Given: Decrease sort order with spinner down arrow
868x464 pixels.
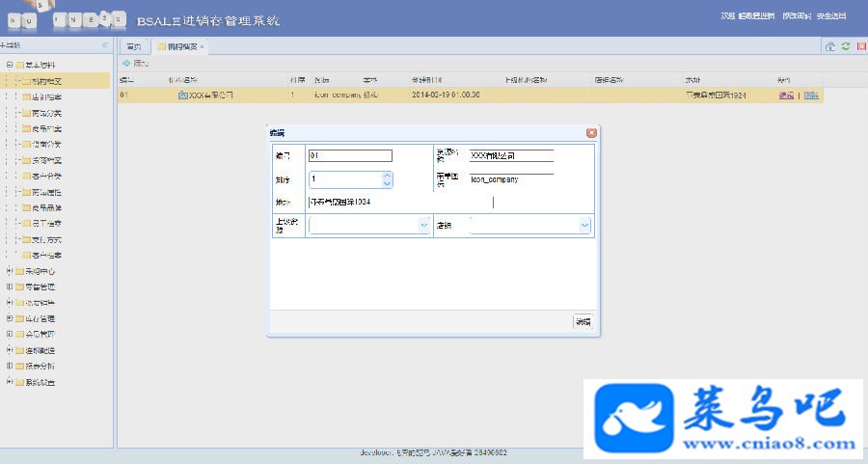Looking at the screenshot, I should click(387, 183).
